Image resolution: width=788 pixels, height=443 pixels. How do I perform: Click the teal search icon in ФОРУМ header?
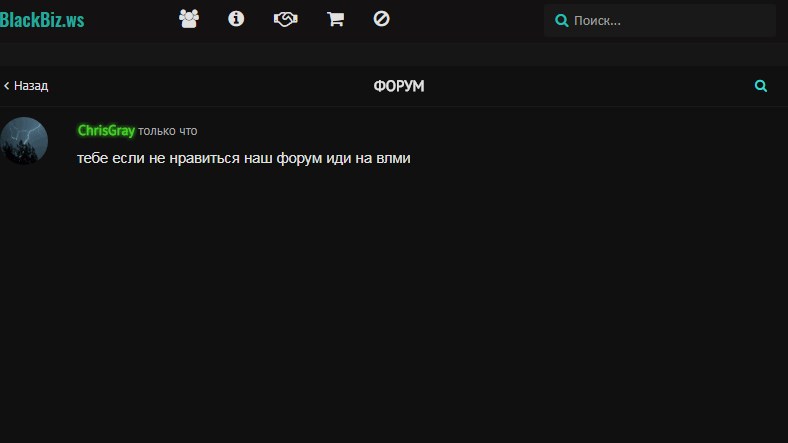coord(761,86)
